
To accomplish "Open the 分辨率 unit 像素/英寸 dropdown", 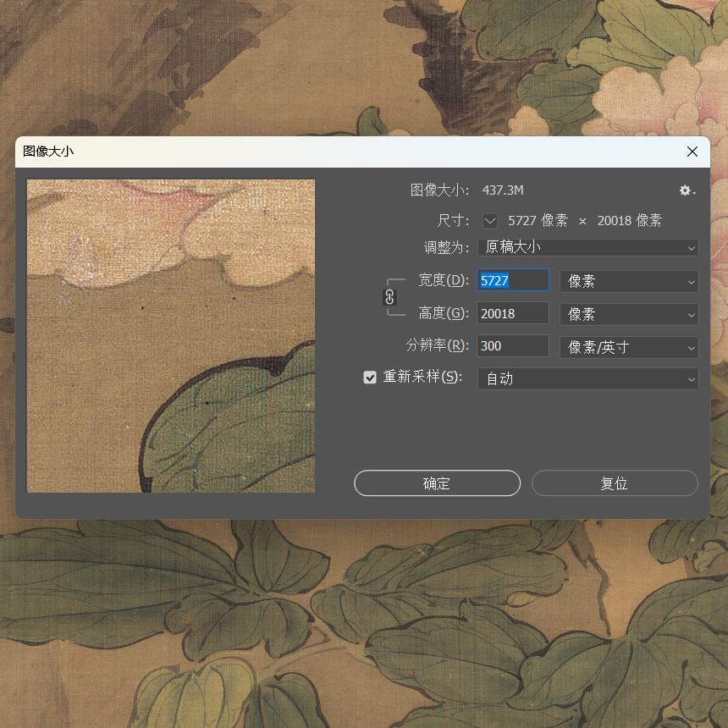I will pyautogui.click(x=629, y=347).
